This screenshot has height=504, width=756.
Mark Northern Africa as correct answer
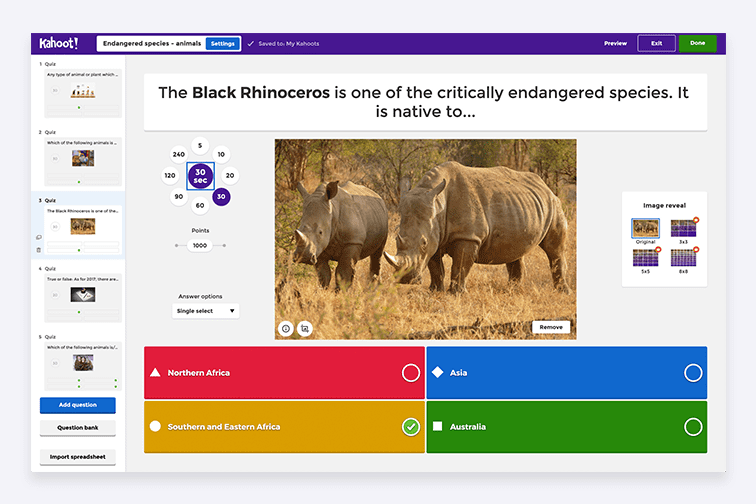[x=410, y=373]
